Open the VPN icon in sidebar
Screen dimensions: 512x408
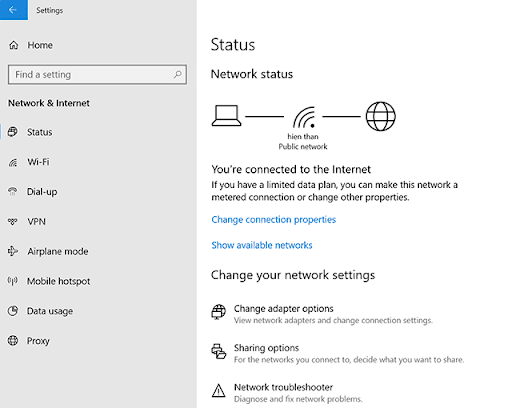(x=13, y=221)
